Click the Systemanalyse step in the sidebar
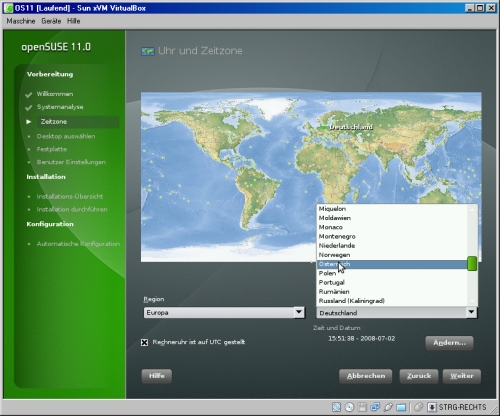The height and width of the screenshot is (416, 500). [x=60, y=107]
